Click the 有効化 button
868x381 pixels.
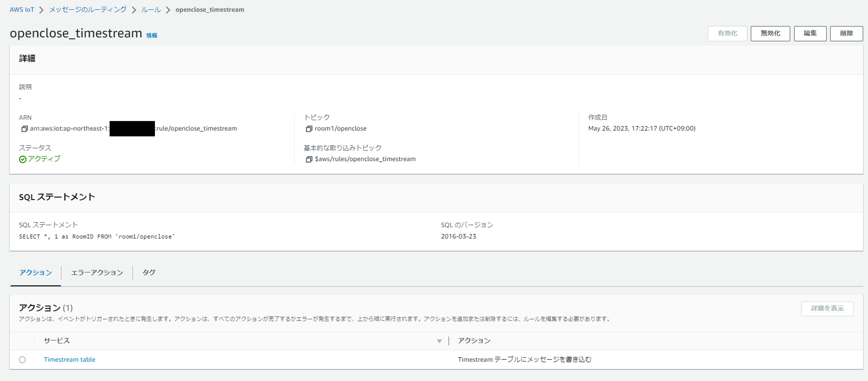pos(727,33)
